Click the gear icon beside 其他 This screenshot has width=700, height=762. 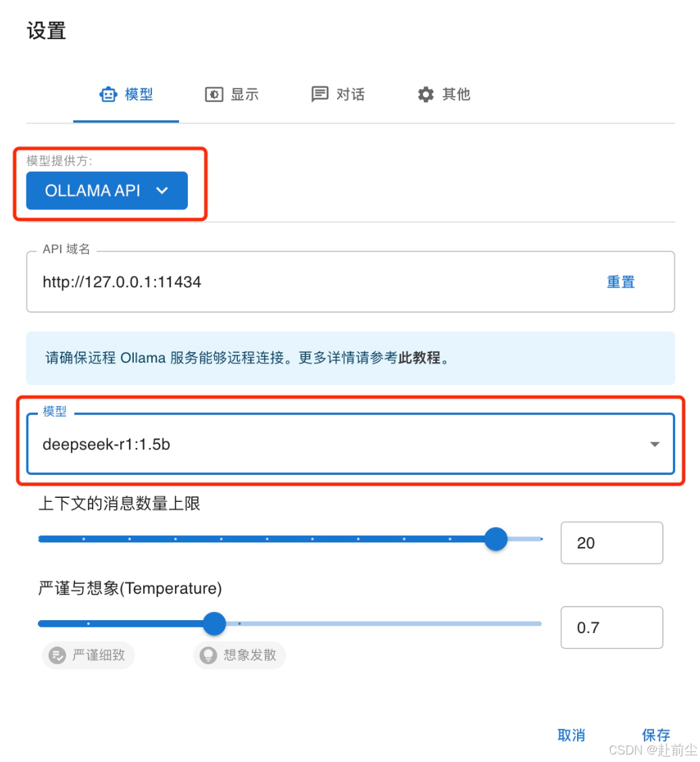pos(426,95)
